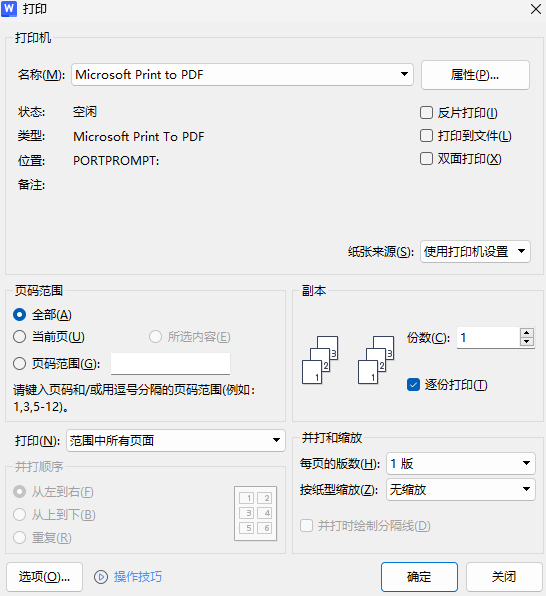Enable 反片打印 checkbox
Viewport: 546px width, 596px height.
426,113
